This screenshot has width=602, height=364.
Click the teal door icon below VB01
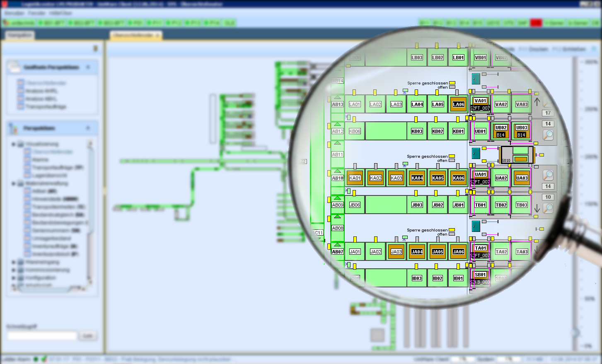(476, 79)
